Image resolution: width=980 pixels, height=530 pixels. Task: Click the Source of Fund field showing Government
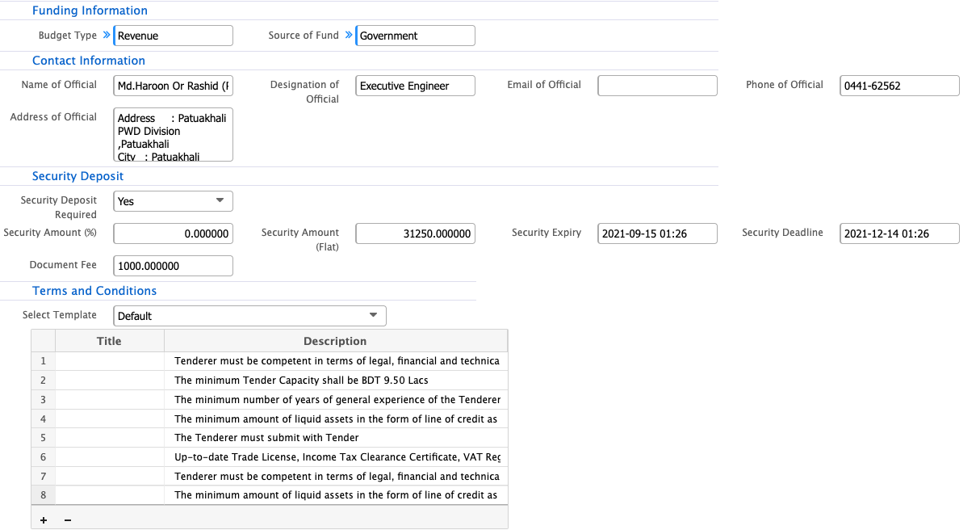[x=416, y=36]
